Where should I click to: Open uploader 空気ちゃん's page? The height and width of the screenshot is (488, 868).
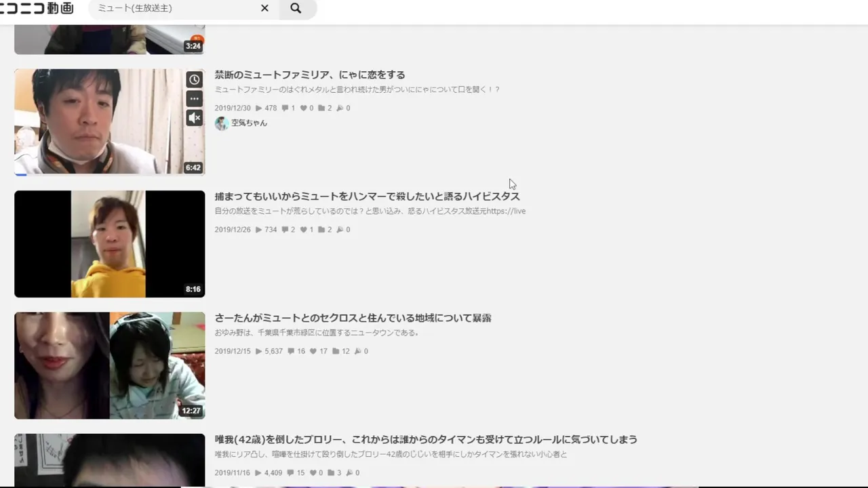pos(249,123)
